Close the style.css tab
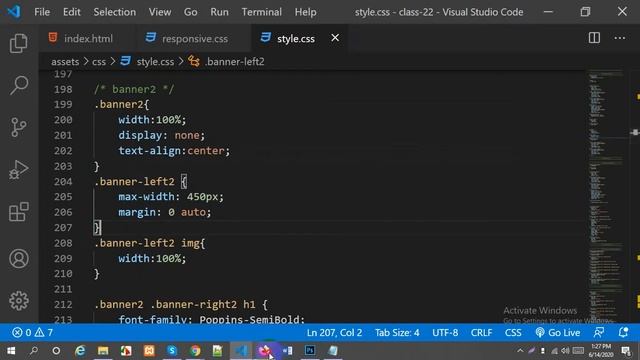Viewport: 640px width, 360px height. (x=335, y=38)
